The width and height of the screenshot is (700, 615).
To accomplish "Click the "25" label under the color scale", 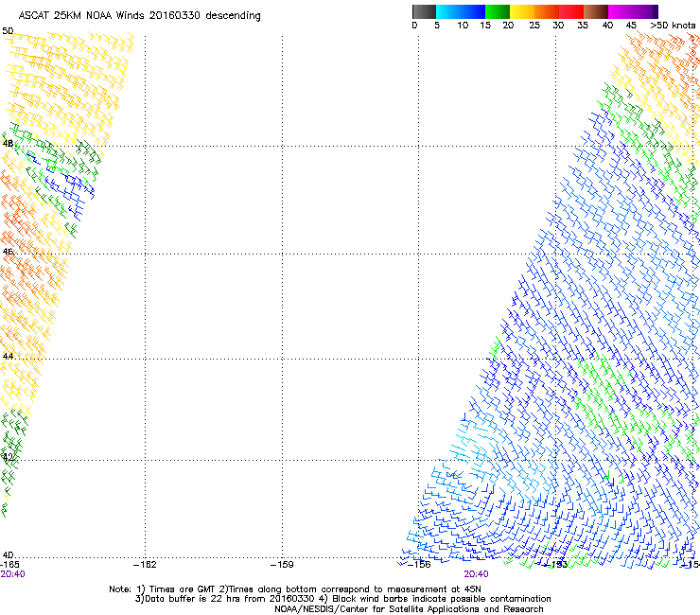I will (x=534, y=26).
